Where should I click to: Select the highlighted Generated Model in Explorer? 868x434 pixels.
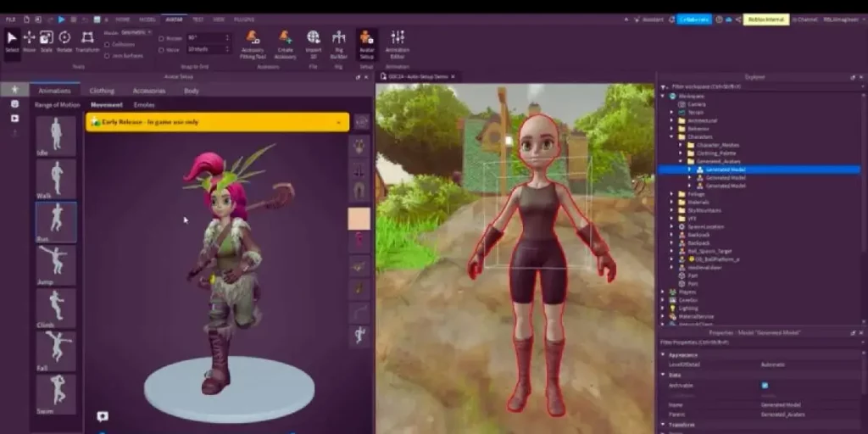coord(759,170)
